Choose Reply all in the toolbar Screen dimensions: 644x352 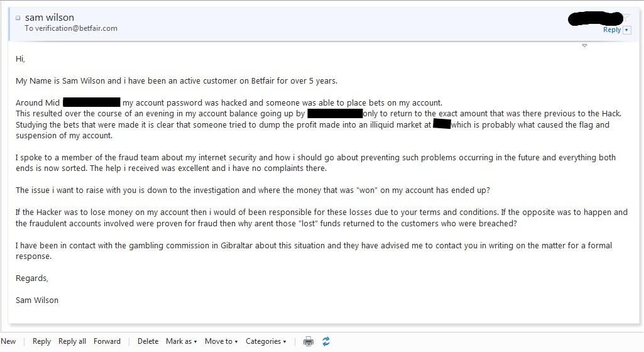(72, 341)
